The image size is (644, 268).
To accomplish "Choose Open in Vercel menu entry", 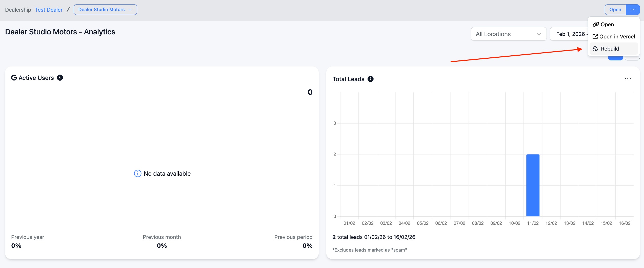I will tap(617, 37).
